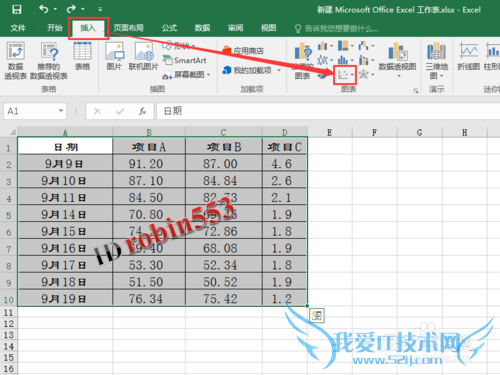Viewport: 500px width, 375px height.
Task: Open the Quick Analysis button below the selection
Action: 317,315
